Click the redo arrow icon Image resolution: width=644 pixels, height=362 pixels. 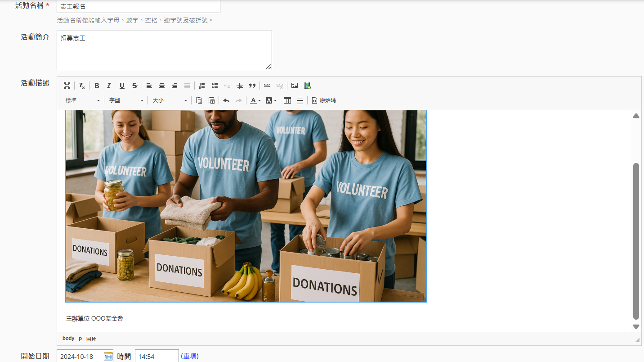click(239, 100)
